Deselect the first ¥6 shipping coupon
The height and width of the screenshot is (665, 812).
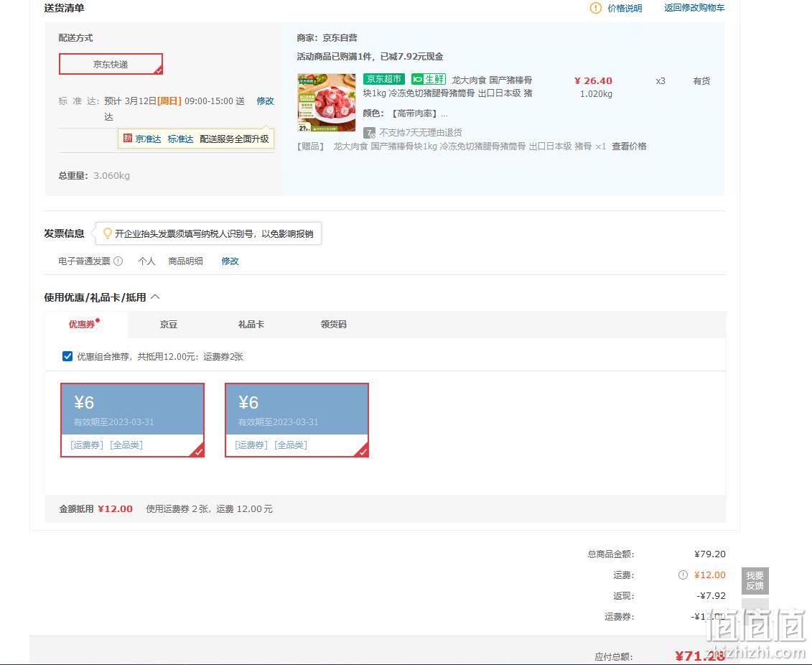(x=133, y=420)
